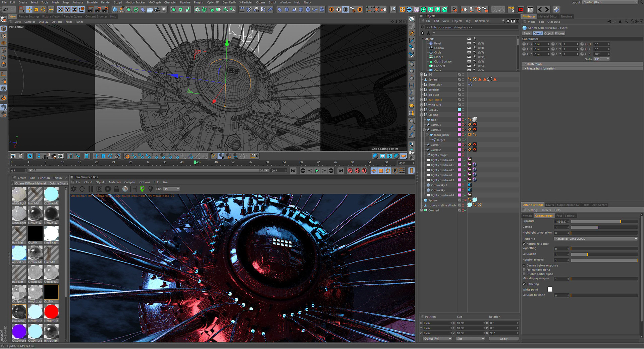Expand the wind turb object in tree

(x=422, y=105)
